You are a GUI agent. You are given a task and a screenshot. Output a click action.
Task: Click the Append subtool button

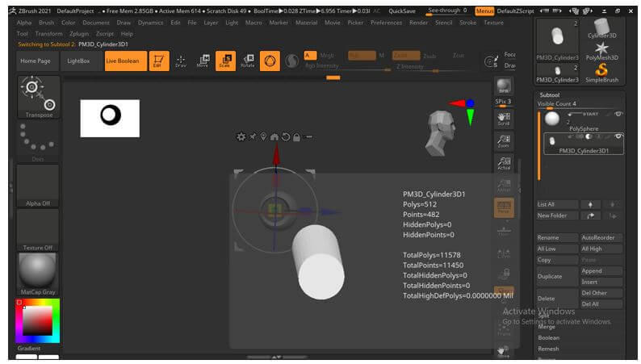tap(601, 271)
